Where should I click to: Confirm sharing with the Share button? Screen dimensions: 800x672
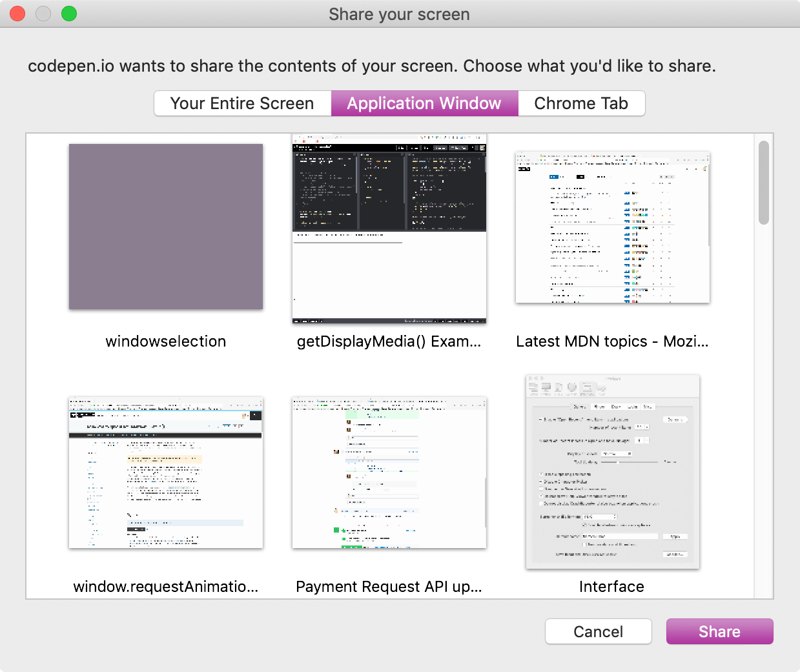719,631
